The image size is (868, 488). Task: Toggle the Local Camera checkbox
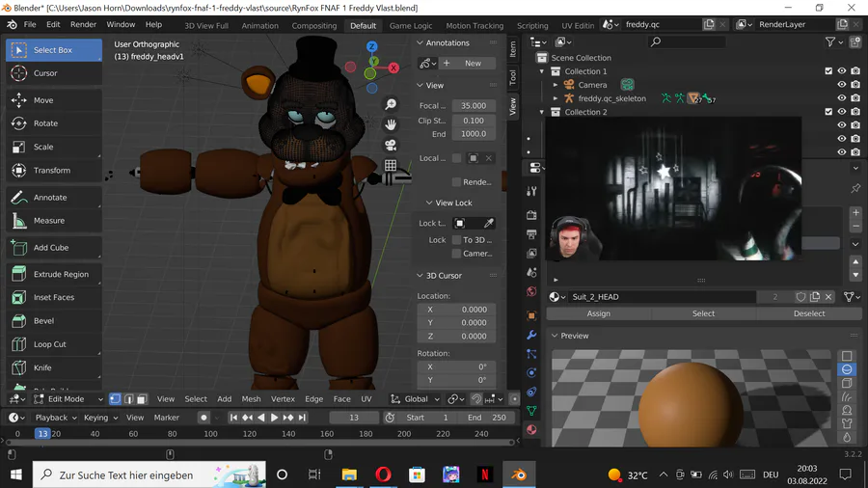(x=457, y=158)
